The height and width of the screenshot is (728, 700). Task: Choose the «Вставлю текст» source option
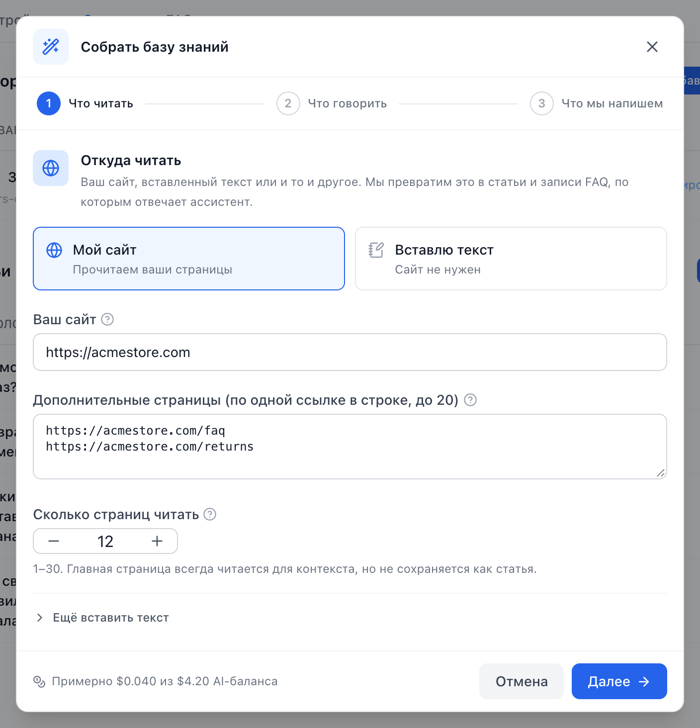pos(511,259)
